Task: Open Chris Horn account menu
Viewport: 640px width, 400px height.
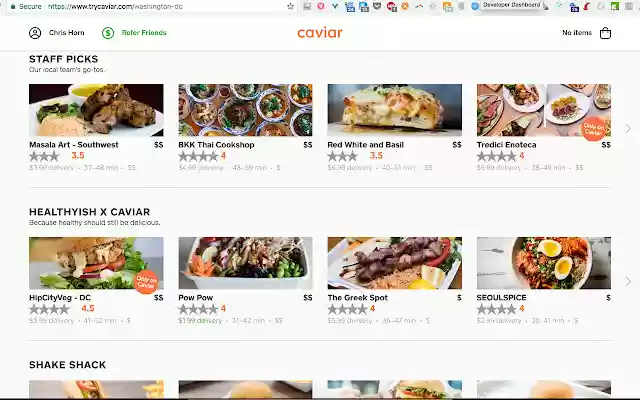Action: [67, 33]
